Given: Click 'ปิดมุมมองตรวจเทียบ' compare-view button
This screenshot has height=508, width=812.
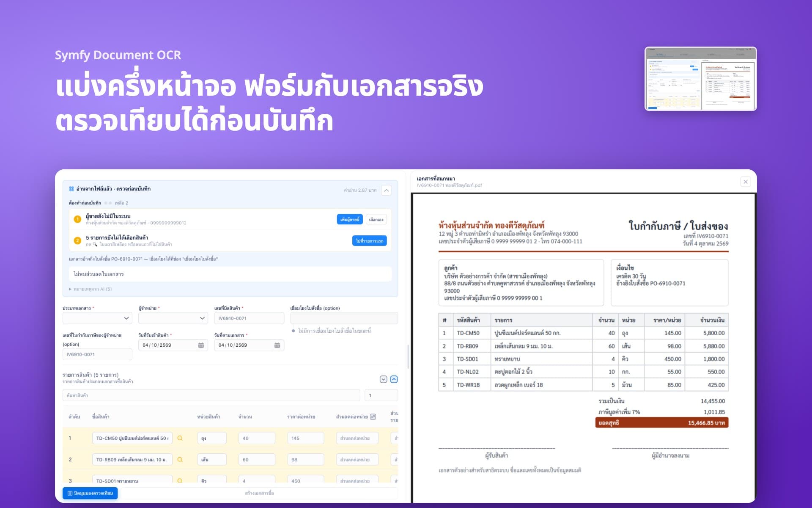Looking at the screenshot, I should click(90, 493).
